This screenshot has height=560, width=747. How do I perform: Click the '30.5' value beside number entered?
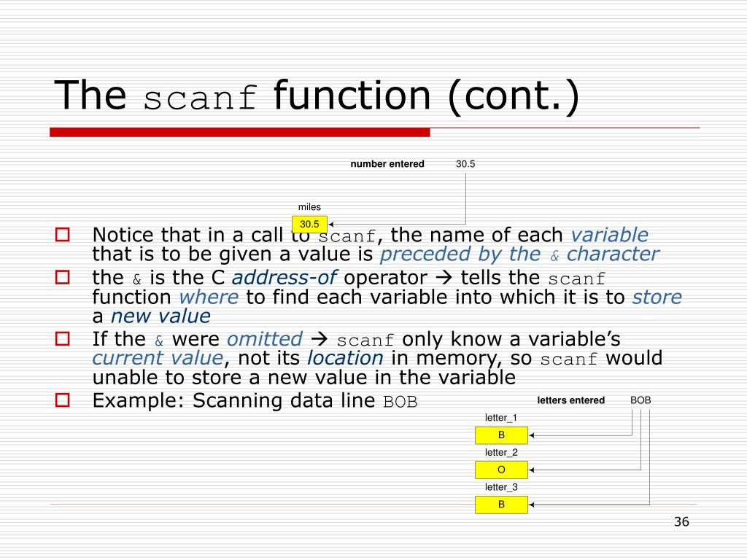coord(465,164)
